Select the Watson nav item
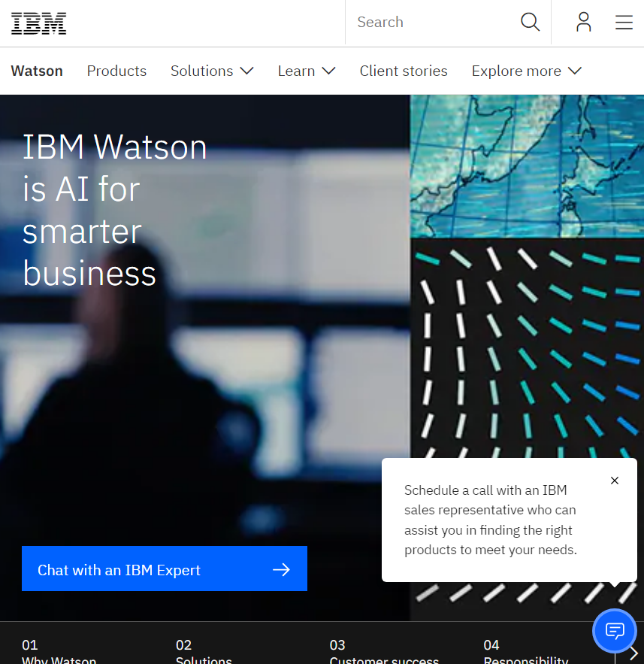This screenshot has height=664, width=644. (x=37, y=71)
